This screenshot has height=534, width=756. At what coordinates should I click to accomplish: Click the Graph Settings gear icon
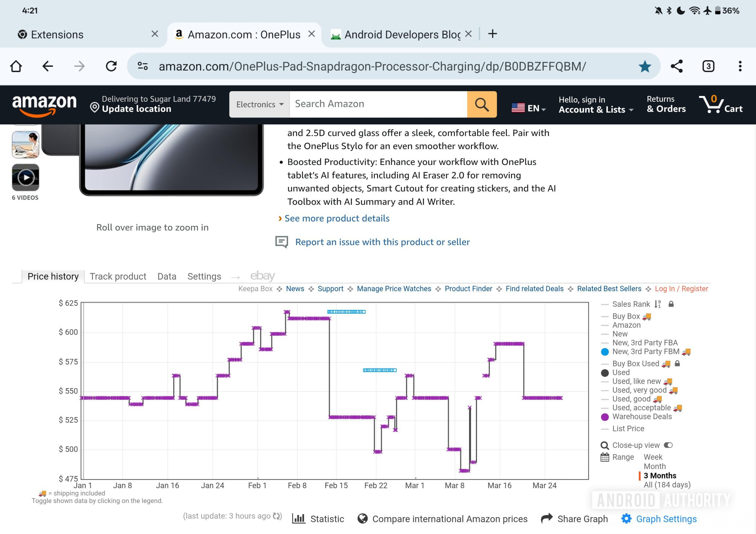pyautogui.click(x=626, y=519)
